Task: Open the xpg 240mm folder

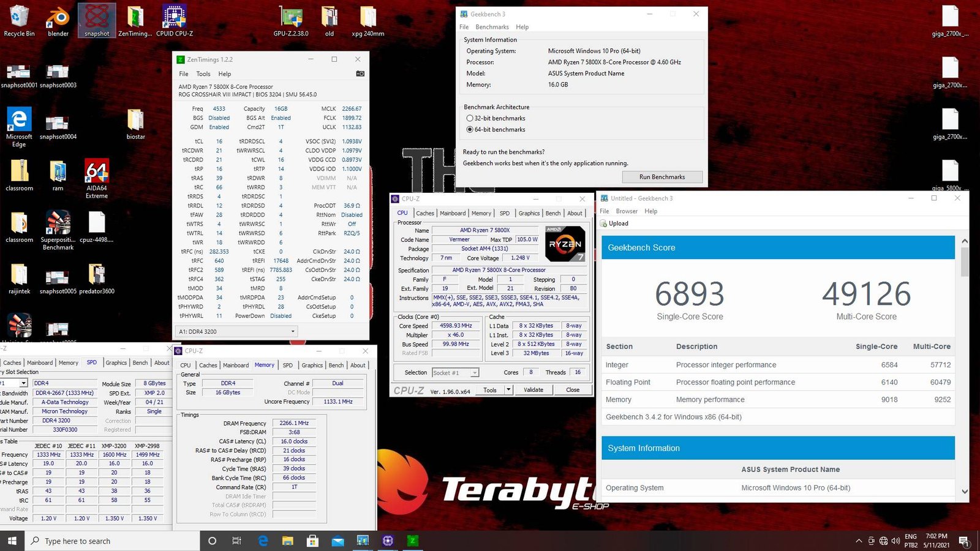Action: [x=368, y=21]
